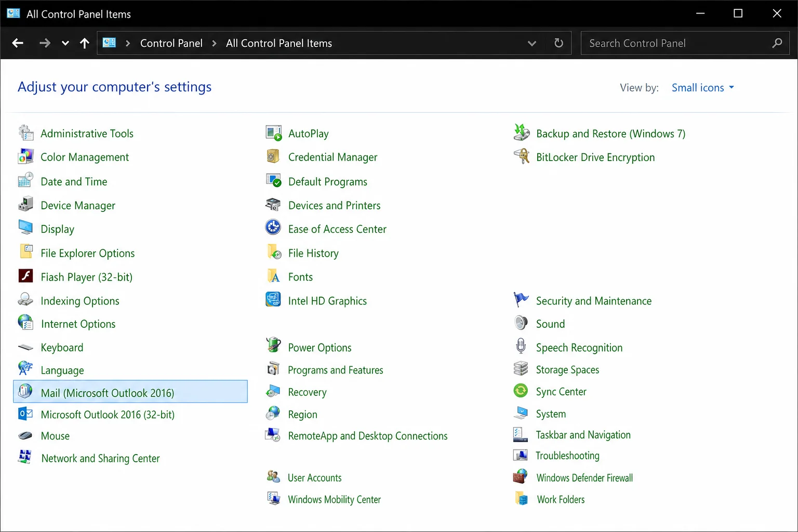Screen dimensions: 798x532
Task: Open the Date and Time icon
Action: [x=25, y=181]
